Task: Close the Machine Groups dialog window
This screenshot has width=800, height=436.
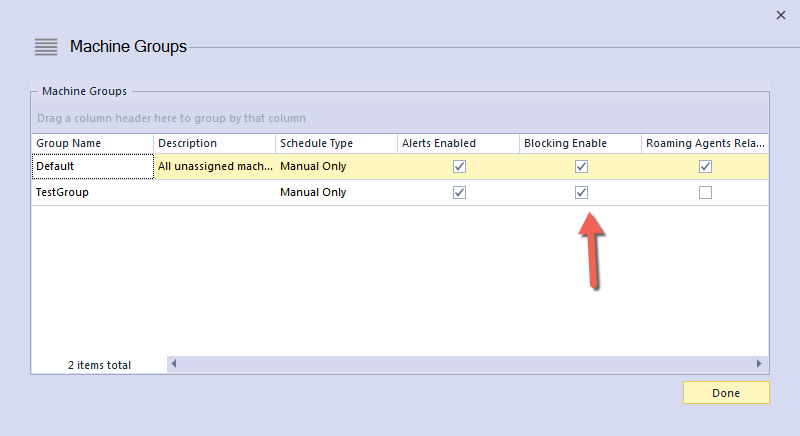Action: 780,15
